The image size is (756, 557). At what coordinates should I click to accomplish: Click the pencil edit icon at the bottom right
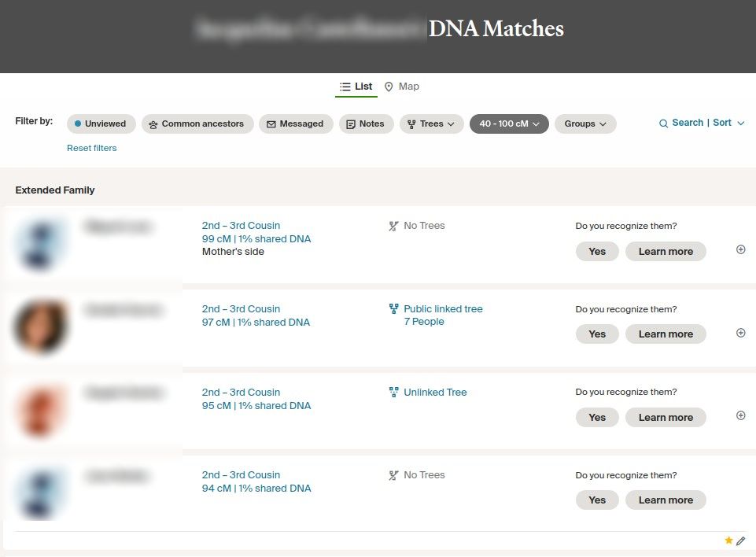click(740, 541)
